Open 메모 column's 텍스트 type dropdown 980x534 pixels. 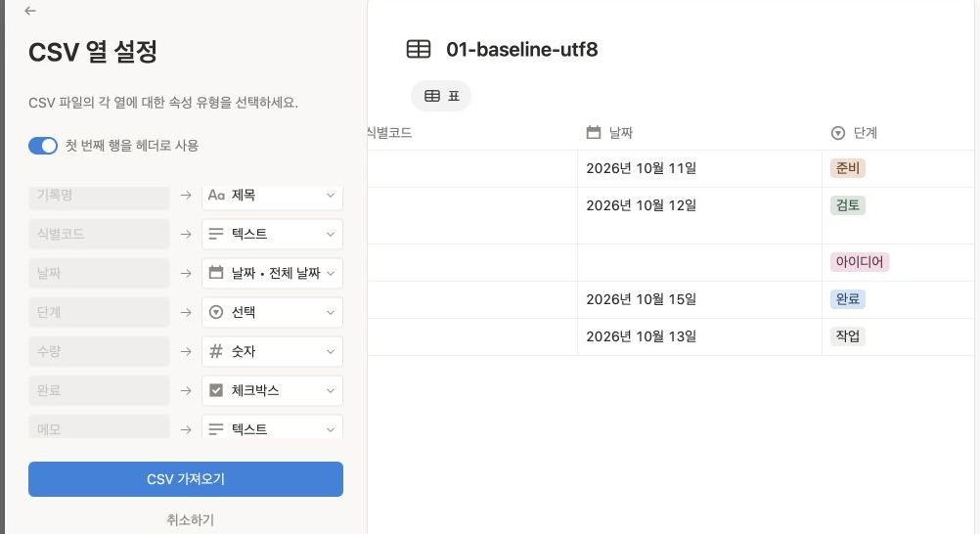click(272, 426)
